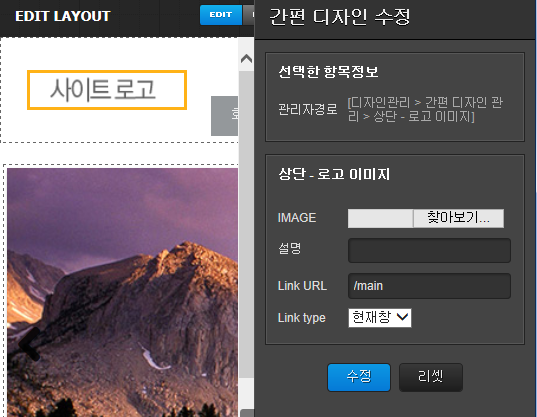Click the 관리자경로 breadcrumb path text
Viewport: 537px width, 417px height.
[x=425, y=110]
